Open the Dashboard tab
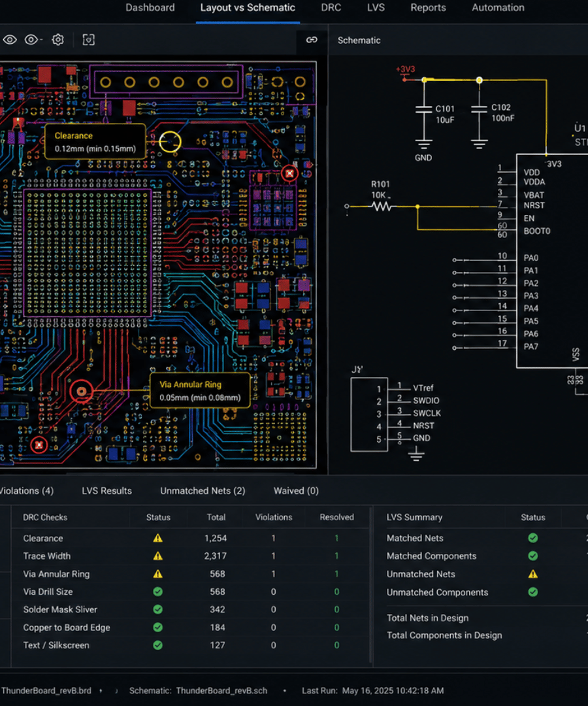Viewport: 588px width, 706px height. tap(150, 8)
